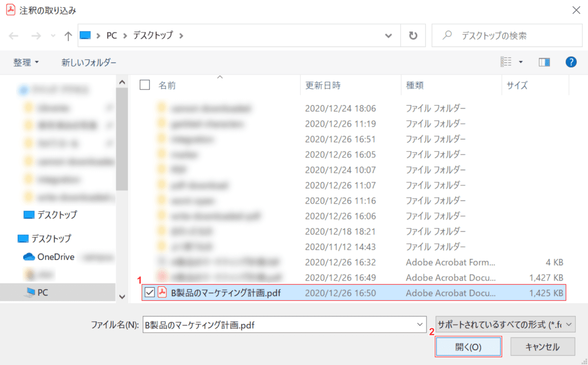The image size is (588, 365).
Task: Select the folder dated 2020/12/26 16:06
Action: tap(353, 216)
